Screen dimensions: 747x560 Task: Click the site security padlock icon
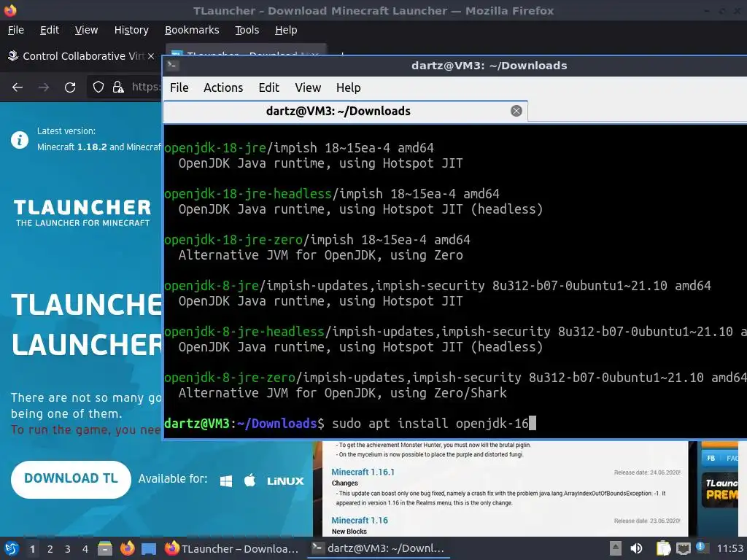pyautogui.click(x=118, y=87)
